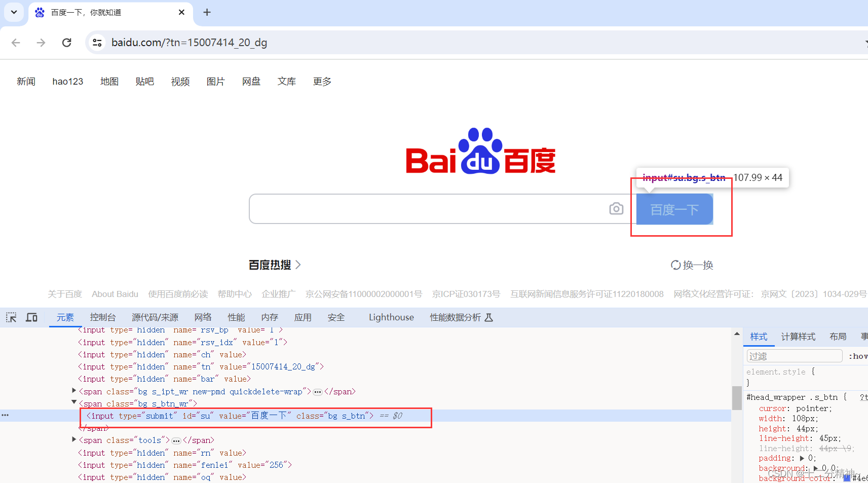Switch to the 安全 DevTools tab
The width and height of the screenshot is (868, 483).
point(336,317)
